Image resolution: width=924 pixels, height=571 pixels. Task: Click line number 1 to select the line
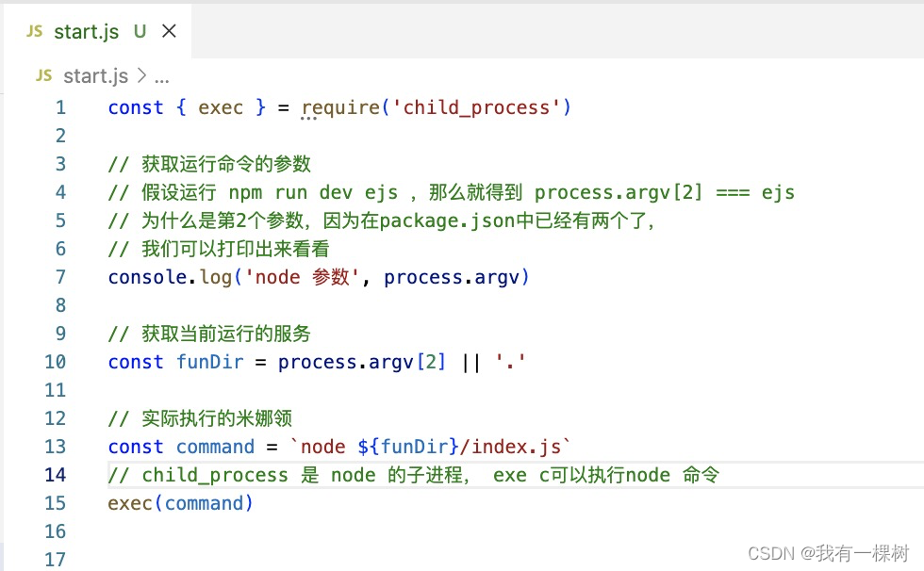tap(59, 107)
